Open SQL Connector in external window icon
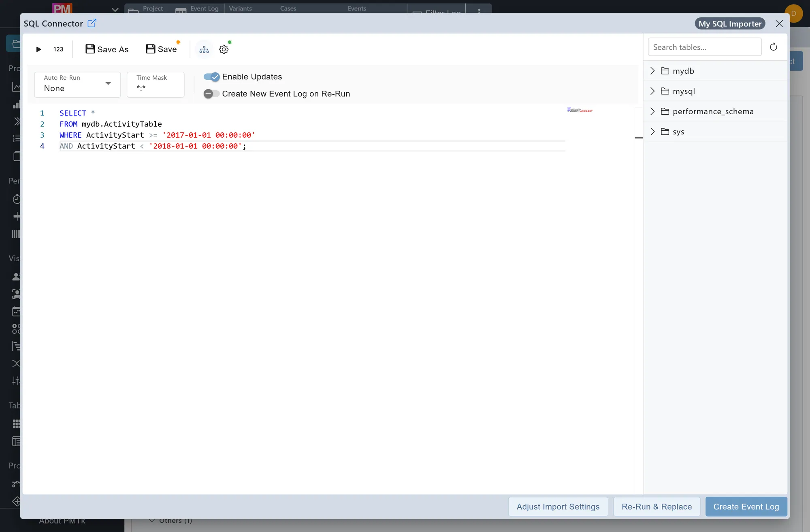The width and height of the screenshot is (810, 532). [x=92, y=23]
